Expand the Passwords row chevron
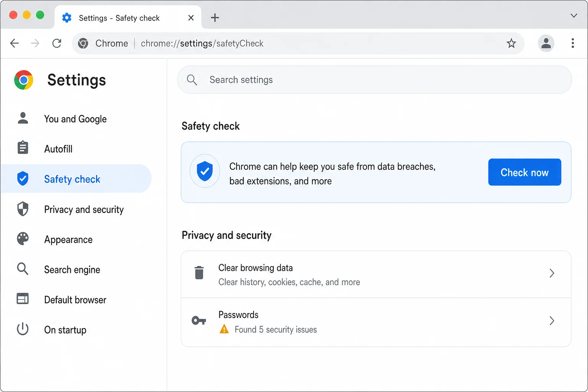The width and height of the screenshot is (588, 392). pyautogui.click(x=552, y=321)
